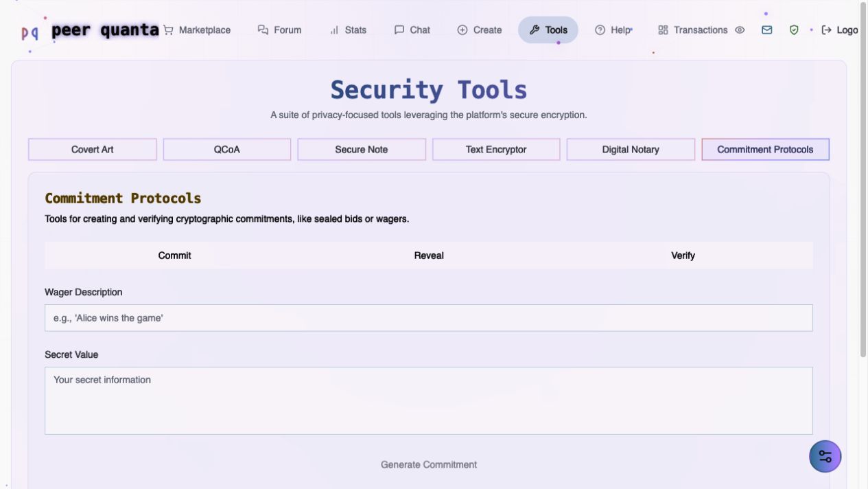This screenshot has height=489, width=868.
Task: Open the Transactions nav item
Action: click(x=692, y=30)
